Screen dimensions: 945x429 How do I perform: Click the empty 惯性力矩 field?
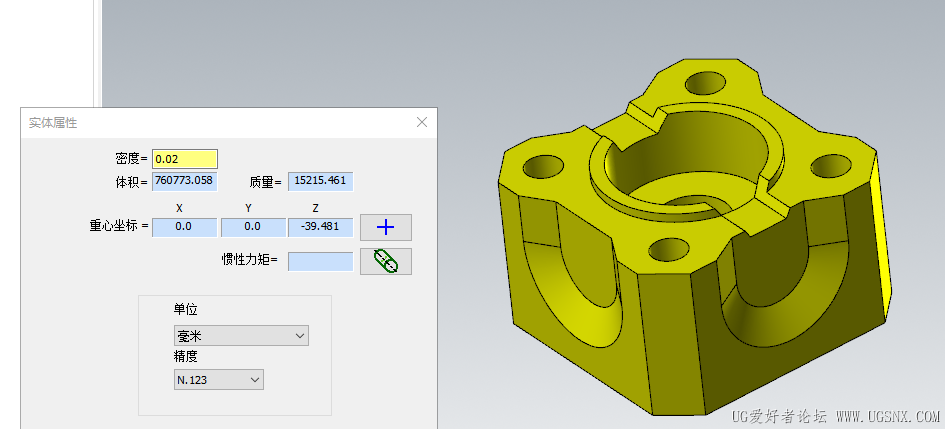(320, 261)
